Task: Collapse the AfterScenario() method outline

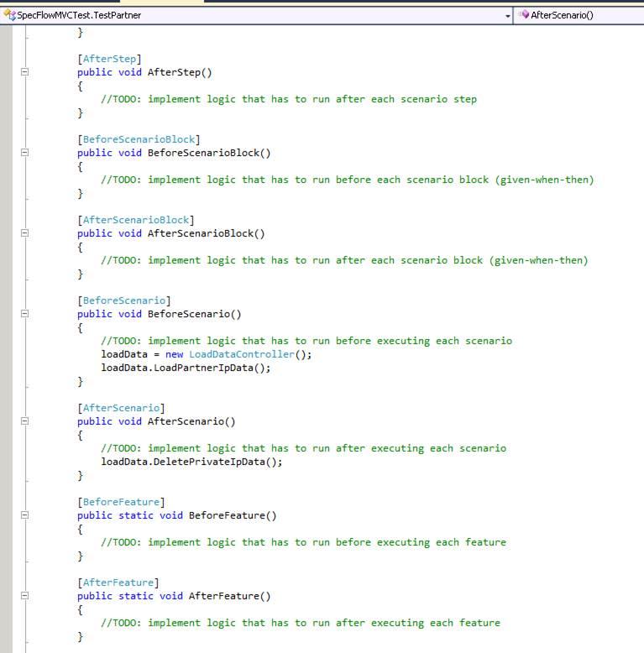Action: (24, 421)
